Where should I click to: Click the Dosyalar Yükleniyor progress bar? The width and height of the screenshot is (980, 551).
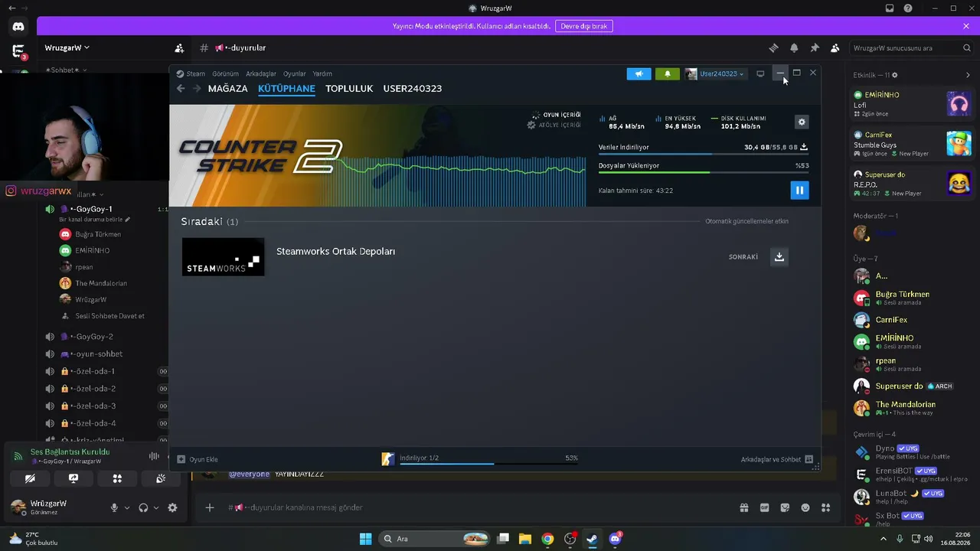point(703,172)
